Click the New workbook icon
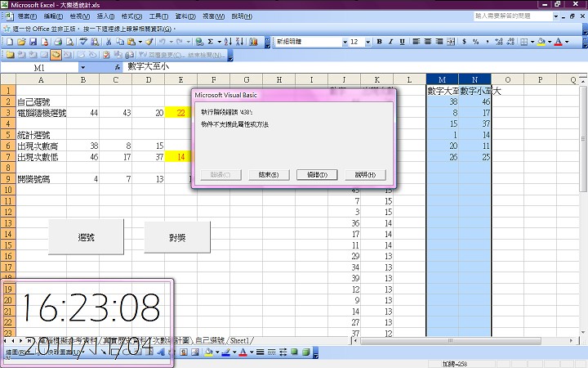Screen dimensions: 588x368 click(x=10, y=42)
